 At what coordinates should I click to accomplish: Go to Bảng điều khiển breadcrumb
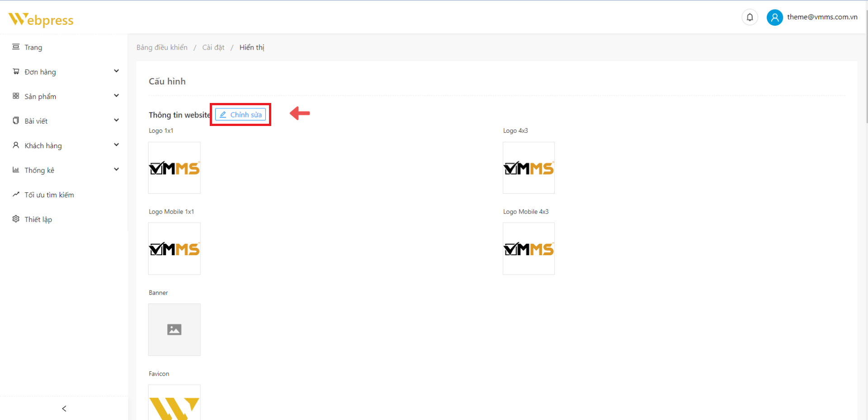(x=162, y=47)
